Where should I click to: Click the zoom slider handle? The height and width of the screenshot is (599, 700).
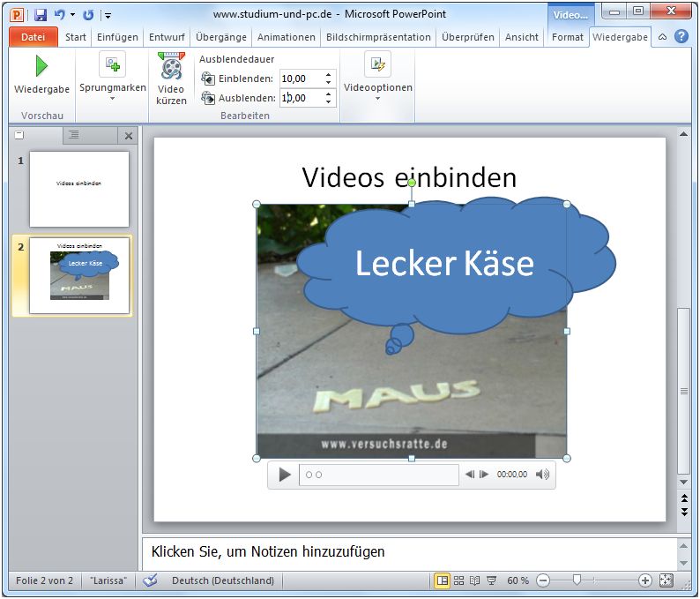coord(577,580)
